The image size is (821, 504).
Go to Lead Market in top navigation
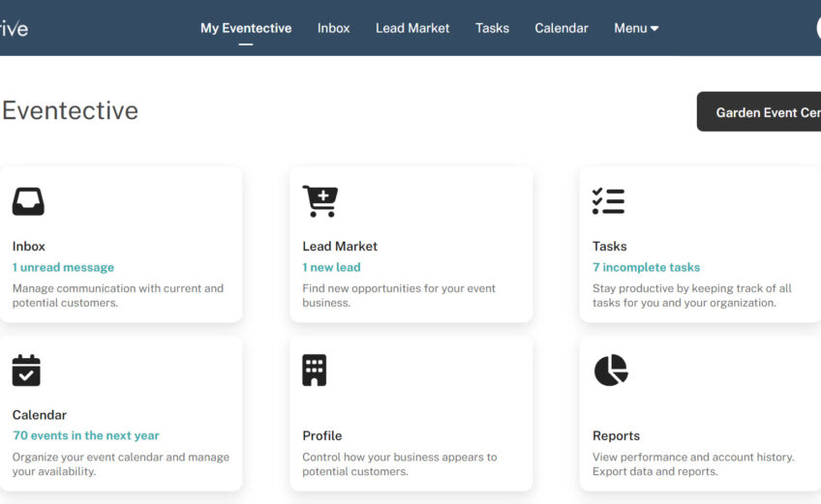click(x=412, y=28)
